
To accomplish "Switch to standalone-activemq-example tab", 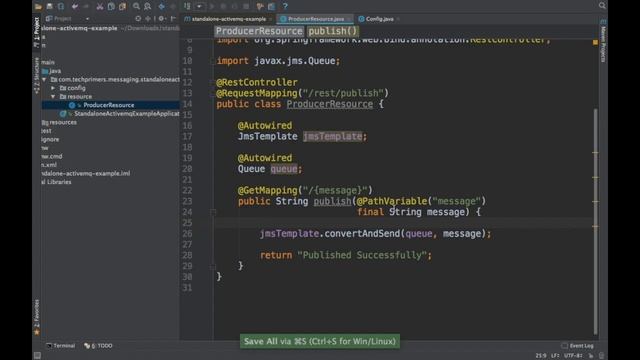I will pyautogui.click(x=229, y=19).
